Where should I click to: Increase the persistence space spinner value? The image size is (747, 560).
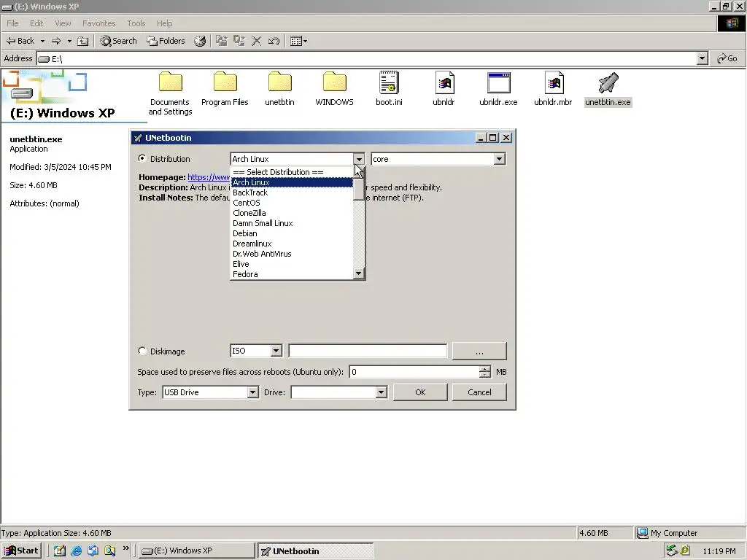(484, 368)
